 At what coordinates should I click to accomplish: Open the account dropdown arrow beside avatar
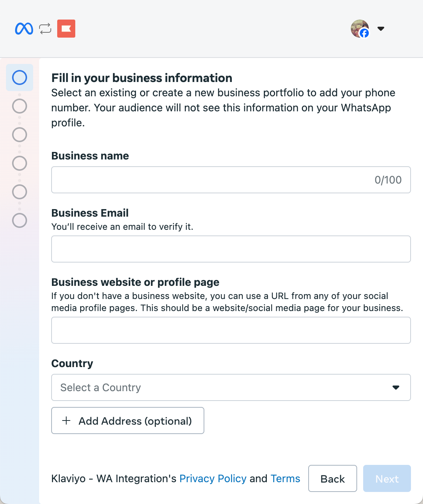381,29
